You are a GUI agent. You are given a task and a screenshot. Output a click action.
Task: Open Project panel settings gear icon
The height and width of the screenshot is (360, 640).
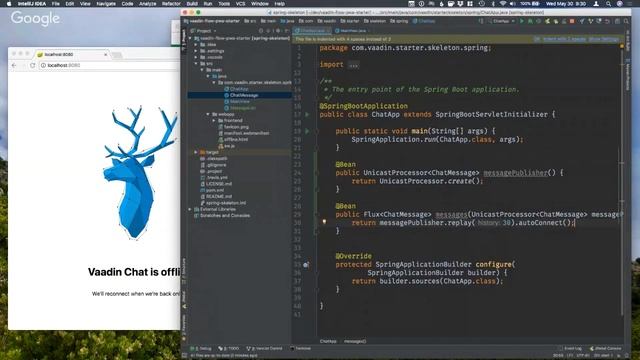tap(278, 31)
